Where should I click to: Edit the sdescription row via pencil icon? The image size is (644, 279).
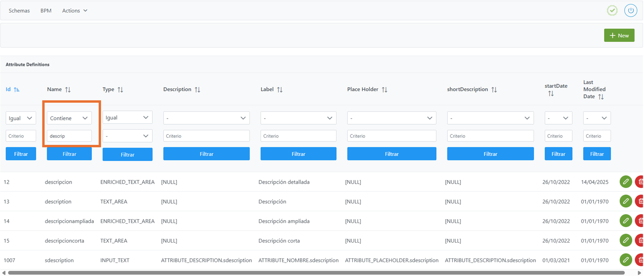point(625,260)
